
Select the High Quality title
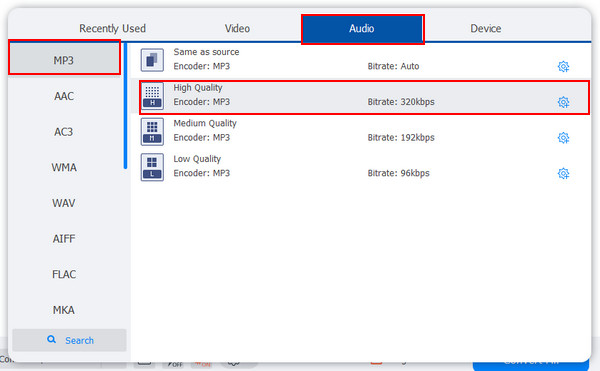tap(198, 88)
